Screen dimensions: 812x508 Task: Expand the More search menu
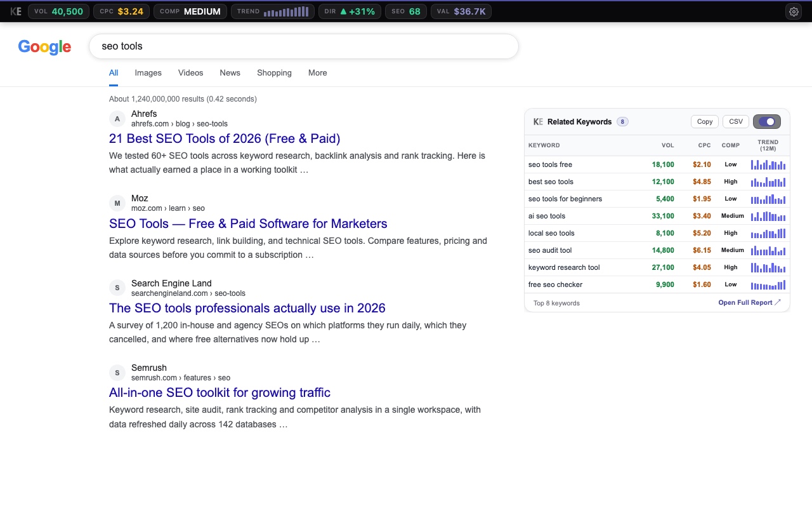pyautogui.click(x=318, y=73)
